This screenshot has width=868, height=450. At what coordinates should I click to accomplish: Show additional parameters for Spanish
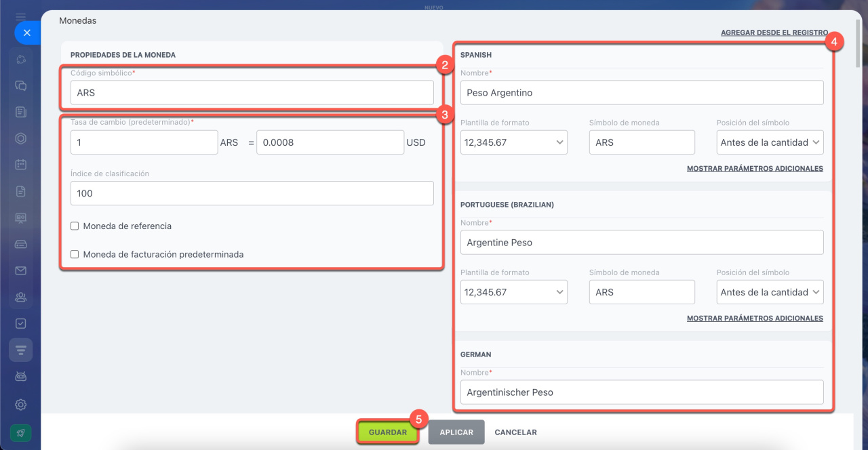pos(755,169)
